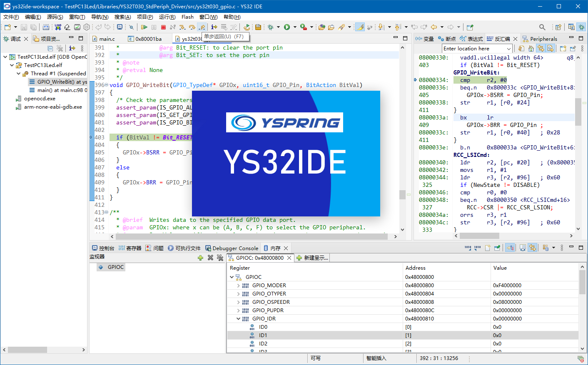The image size is (588, 365).
Task: Click the green Run launch icon
Action: point(287,27)
